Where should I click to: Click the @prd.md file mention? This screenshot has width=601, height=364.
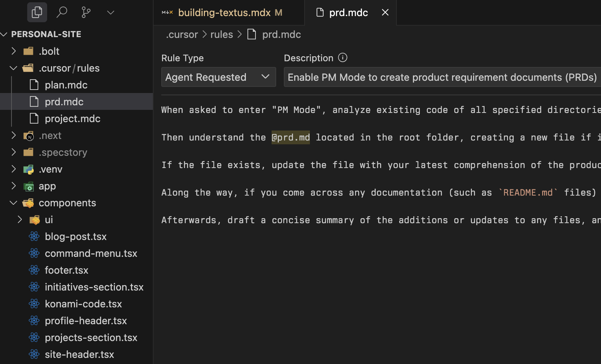coord(291,137)
